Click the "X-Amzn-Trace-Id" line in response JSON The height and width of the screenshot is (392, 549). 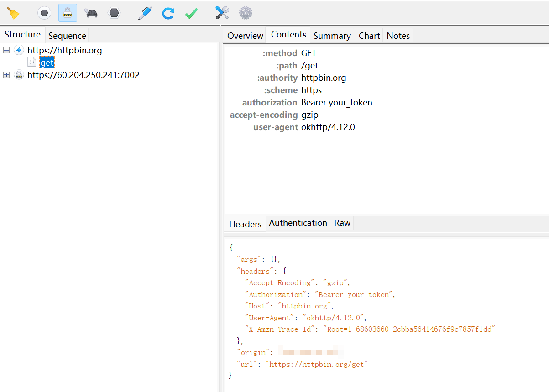[x=370, y=329]
